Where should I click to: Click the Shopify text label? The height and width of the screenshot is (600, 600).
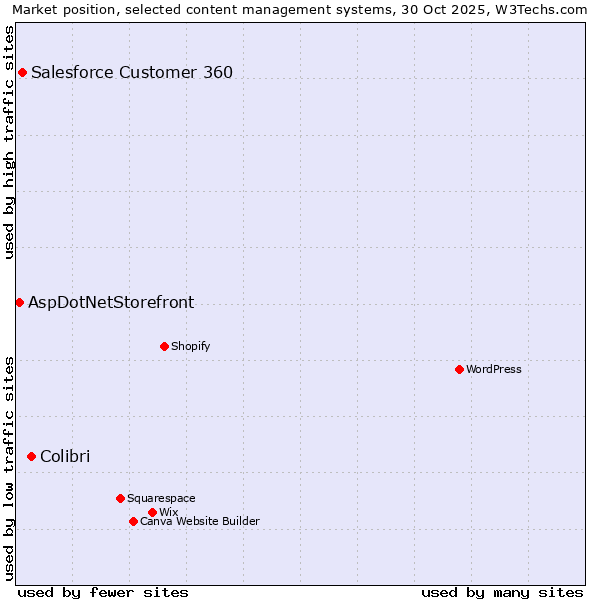coord(190,346)
